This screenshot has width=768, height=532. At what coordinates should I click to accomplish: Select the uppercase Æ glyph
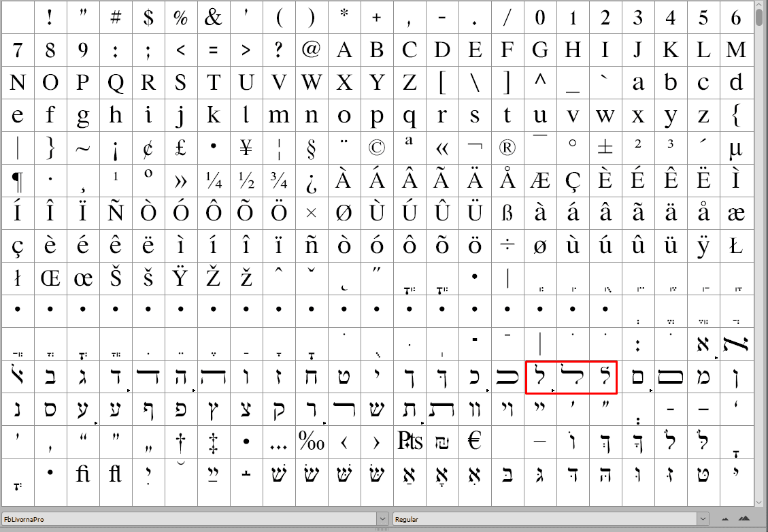540,181
